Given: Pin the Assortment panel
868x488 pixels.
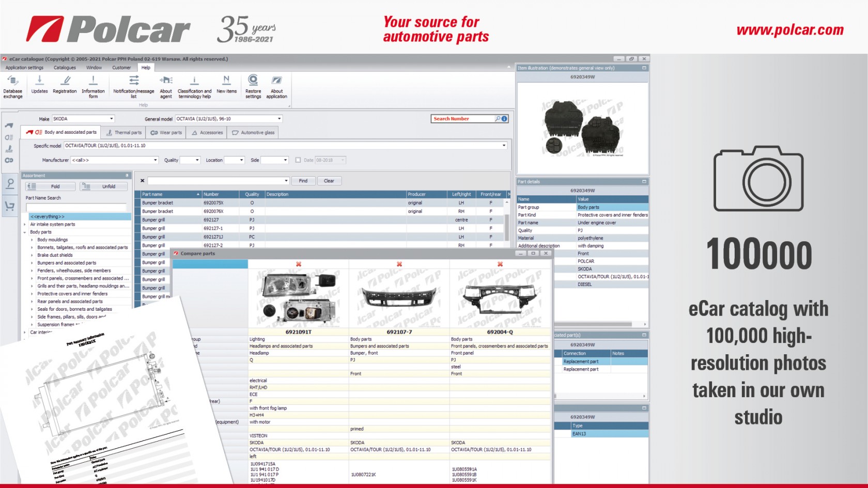Looking at the screenshot, I should tap(127, 176).
